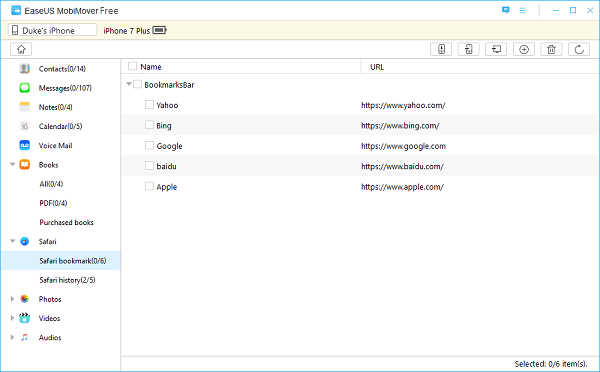
Task: Click the Safari compass icon
Action: (x=24, y=241)
